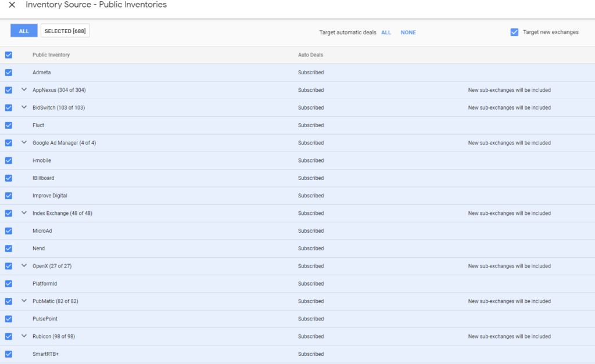Screen dimensions: 595x364
Task: Select the Improve Digital row name
Action: coord(50,196)
